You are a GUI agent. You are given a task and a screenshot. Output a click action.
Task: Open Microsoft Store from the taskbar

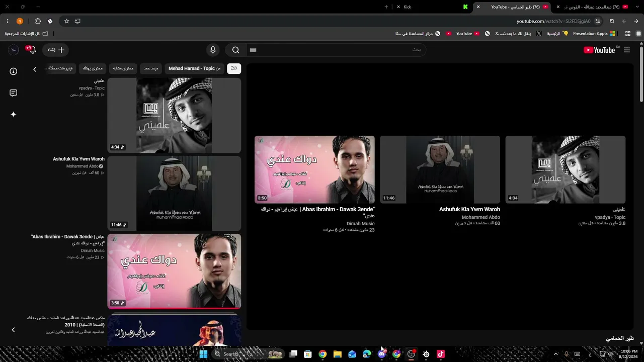tap(308, 354)
